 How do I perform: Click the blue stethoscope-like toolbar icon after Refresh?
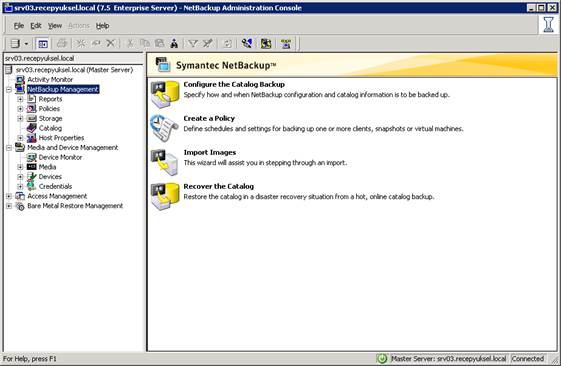tap(247, 44)
